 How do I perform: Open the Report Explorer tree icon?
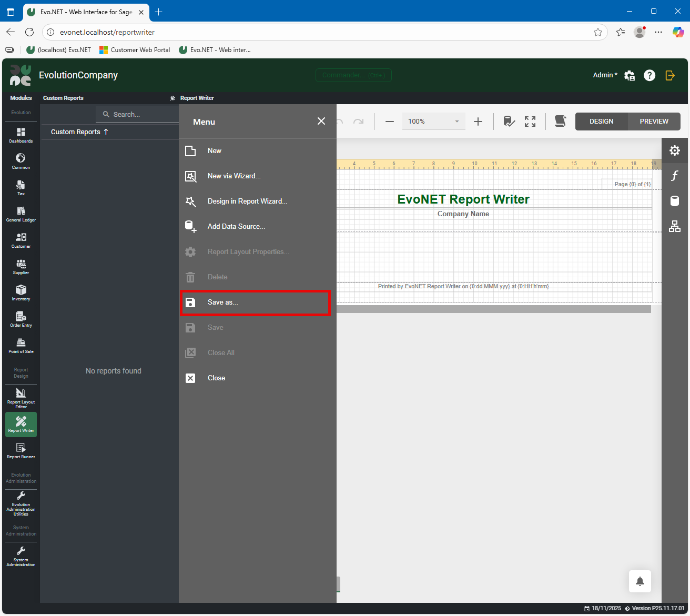pos(674,226)
